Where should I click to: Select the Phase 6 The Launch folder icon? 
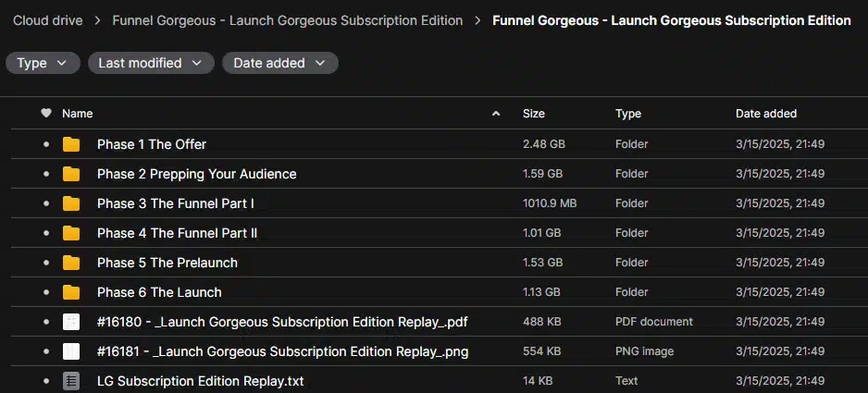(71, 292)
